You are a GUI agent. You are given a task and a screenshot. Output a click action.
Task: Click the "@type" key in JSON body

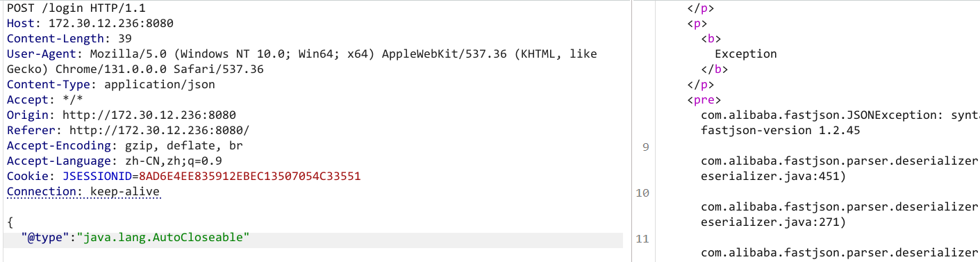click(x=45, y=237)
